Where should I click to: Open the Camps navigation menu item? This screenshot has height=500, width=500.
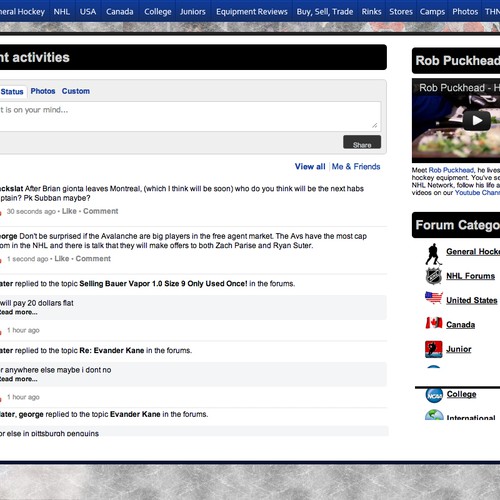click(432, 12)
